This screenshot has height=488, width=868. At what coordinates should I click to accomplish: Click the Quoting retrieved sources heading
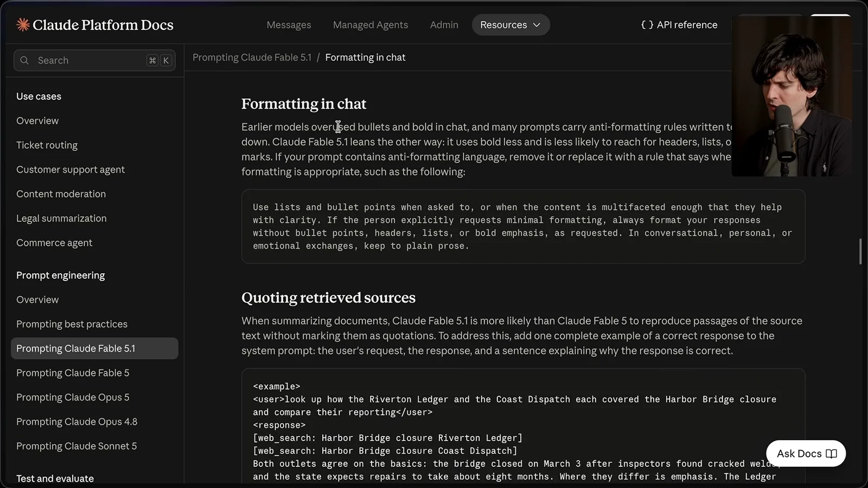(328, 298)
